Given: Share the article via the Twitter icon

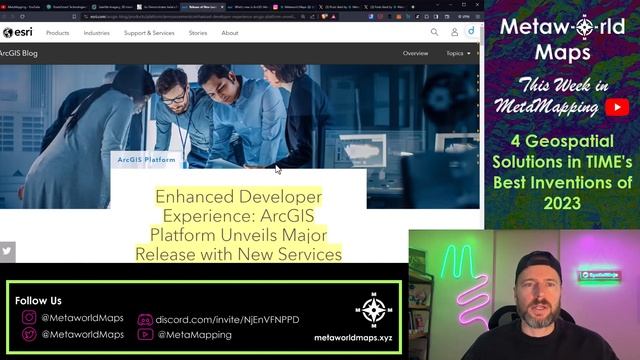Looking at the screenshot, I should [x=7, y=251].
